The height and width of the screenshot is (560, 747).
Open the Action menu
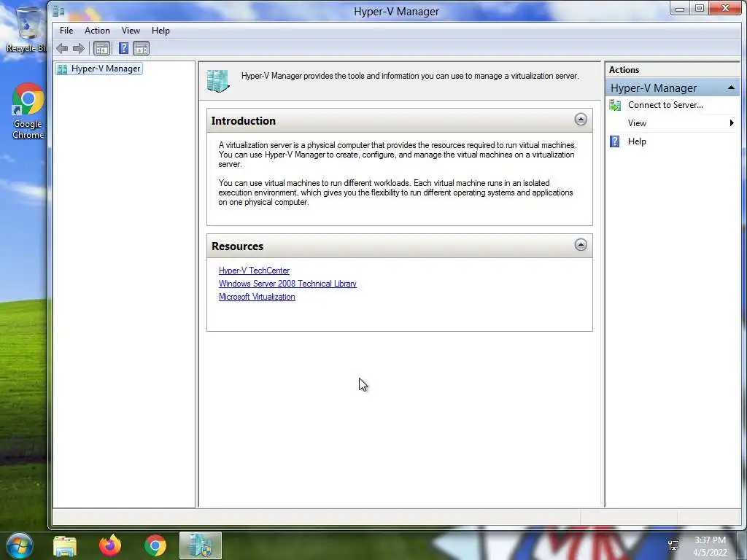coord(97,31)
